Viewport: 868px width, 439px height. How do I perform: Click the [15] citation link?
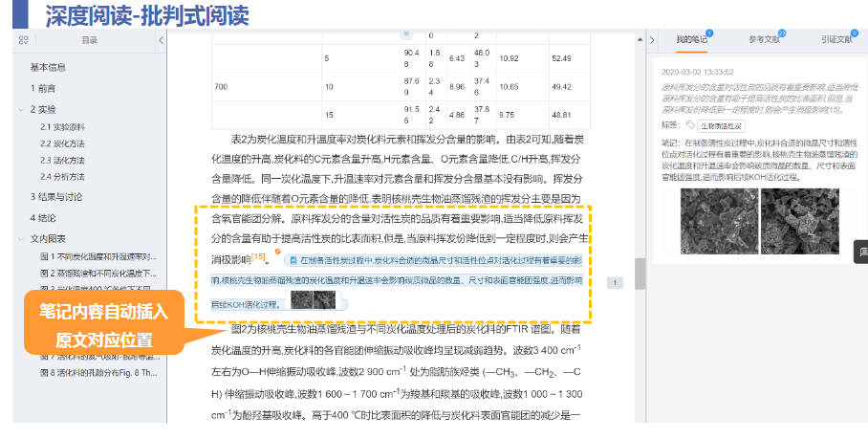258,257
